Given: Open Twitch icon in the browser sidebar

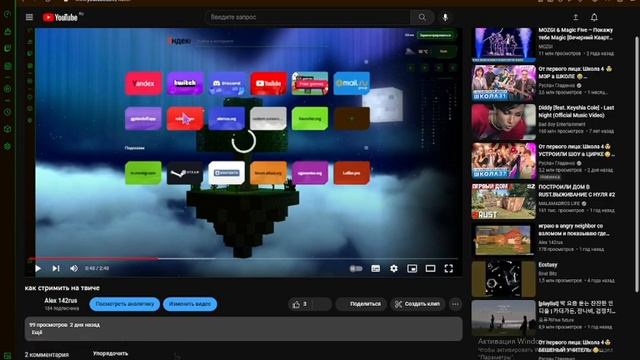Looking at the screenshot, I should 8,48.
